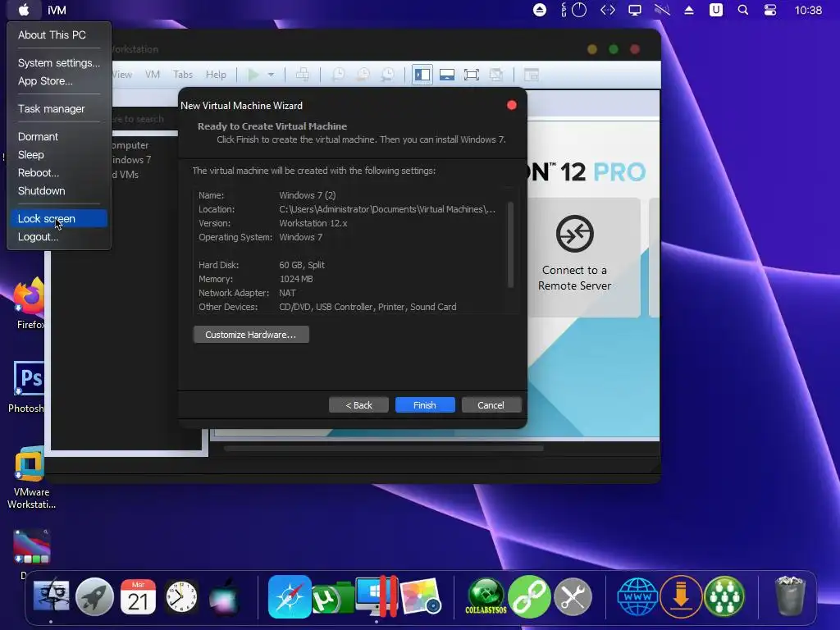Open Task manager from the menu

[x=52, y=109]
